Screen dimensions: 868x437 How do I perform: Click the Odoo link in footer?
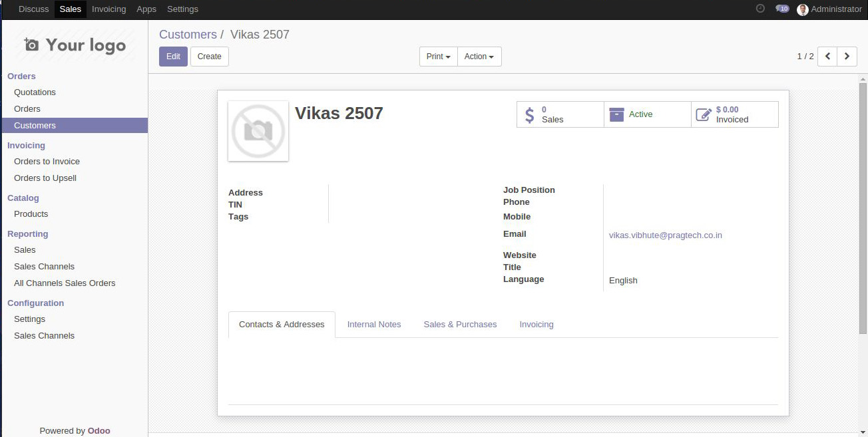pyautogui.click(x=99, y=431)
